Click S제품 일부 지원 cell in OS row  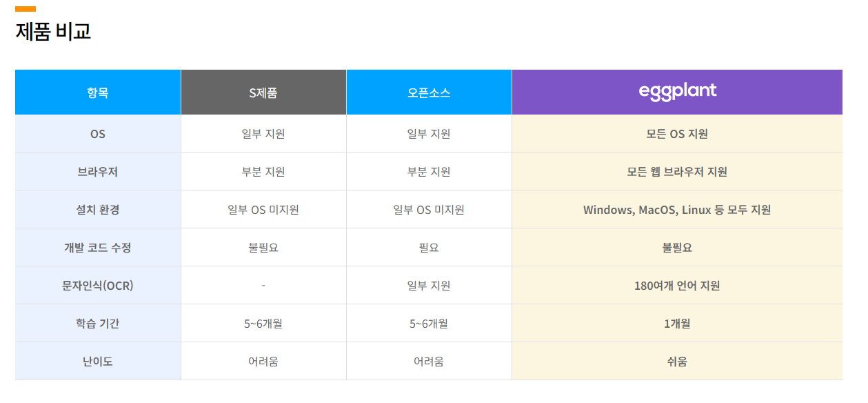pyautogui.click(x=263, y=134)
